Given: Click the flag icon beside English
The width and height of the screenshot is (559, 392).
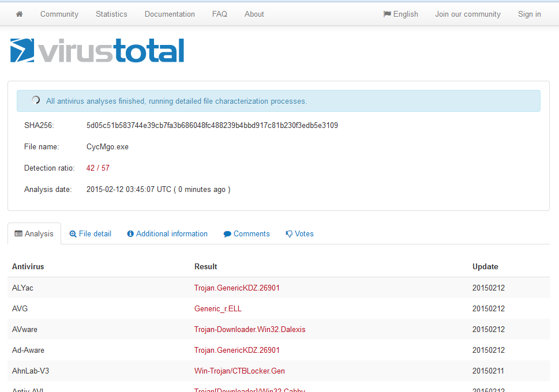Looking at the screenshot, I should (x=387, y=14).
